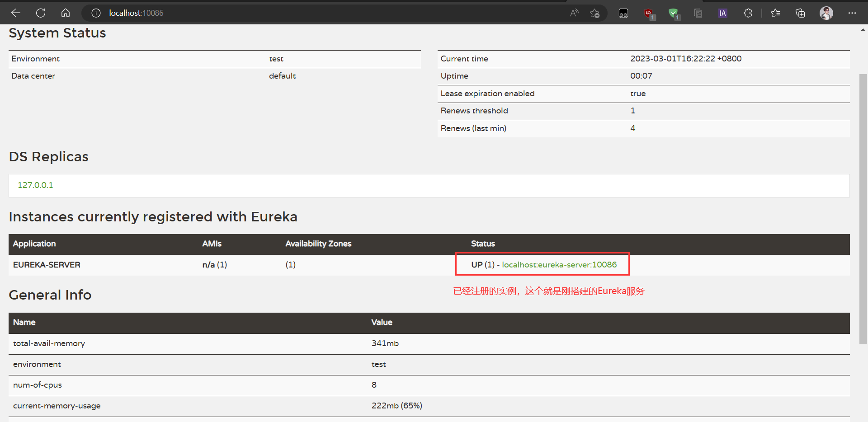Click the Name column header in General Info
Screen dimensions: 868x422
point(24,322)
